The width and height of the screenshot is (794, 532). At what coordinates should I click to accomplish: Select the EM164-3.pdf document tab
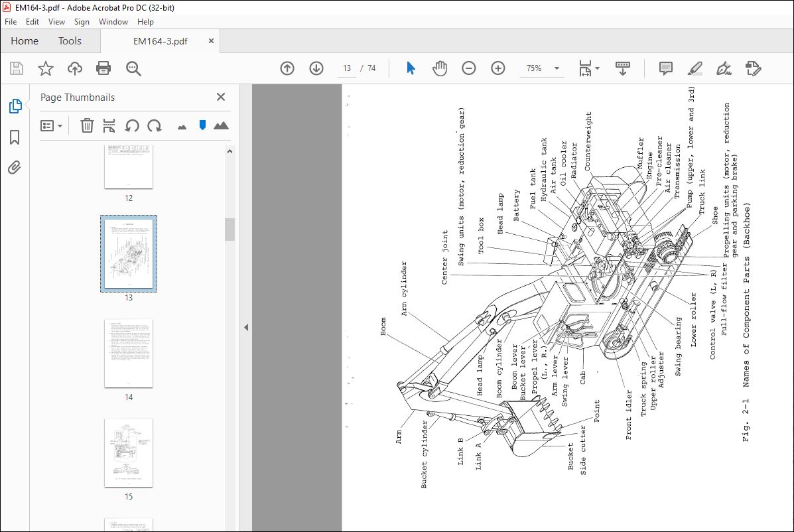pyautogui.click(x=160, y=42)
